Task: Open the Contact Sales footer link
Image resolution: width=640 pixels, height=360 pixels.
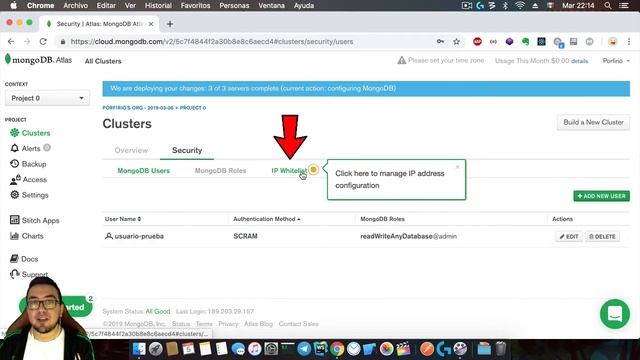Action: pyautogui.click(x=298, y=324)
